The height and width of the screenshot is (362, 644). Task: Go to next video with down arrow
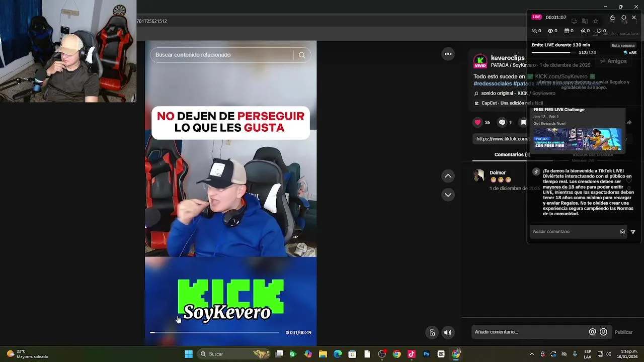pyautogui.click(x=448, y=195)
